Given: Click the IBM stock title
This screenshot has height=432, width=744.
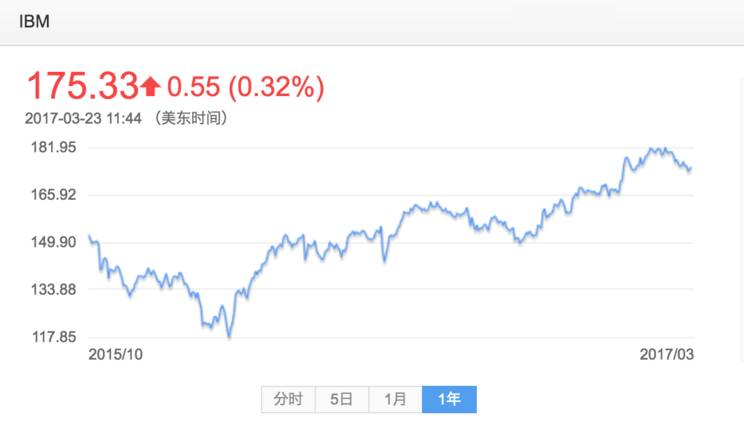Looking at the screenshot, I should [34, 22].
